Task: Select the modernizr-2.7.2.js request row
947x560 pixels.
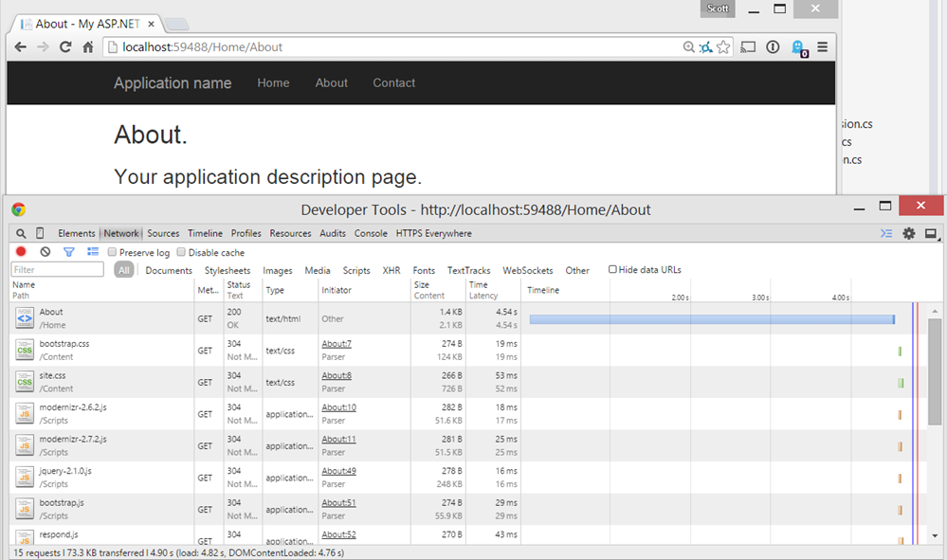Action: pos(467,445)
